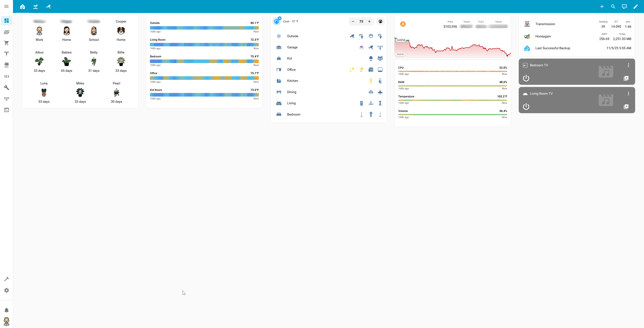Image resolution: width=644 pixels, height=328 pixels.
Task: Open the shopping cart sidebar panel
Action: click(x=7, y=43)
